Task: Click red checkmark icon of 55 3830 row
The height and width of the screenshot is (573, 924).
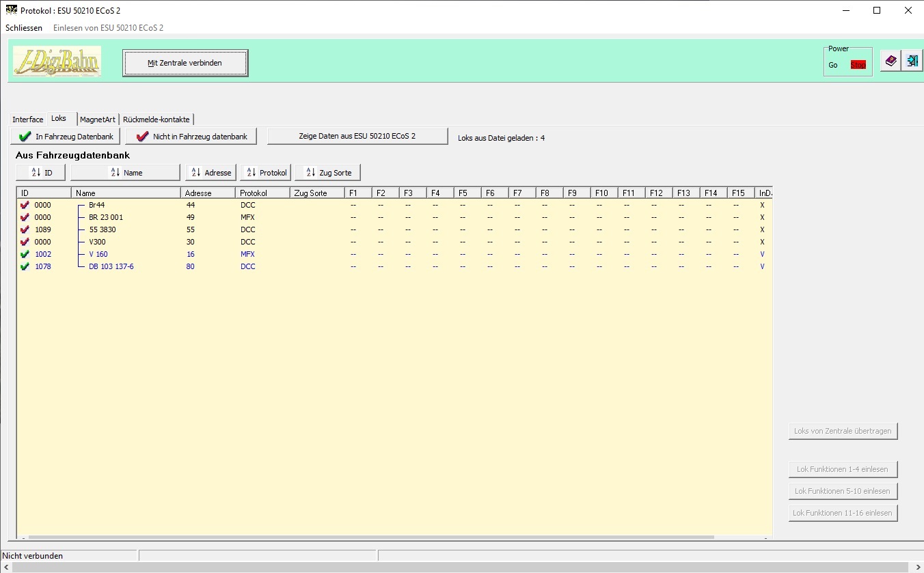Action: pos(25,229)
